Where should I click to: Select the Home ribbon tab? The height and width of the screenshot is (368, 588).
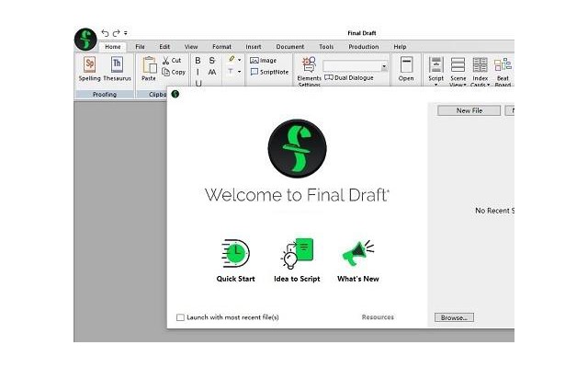point(113,47)
